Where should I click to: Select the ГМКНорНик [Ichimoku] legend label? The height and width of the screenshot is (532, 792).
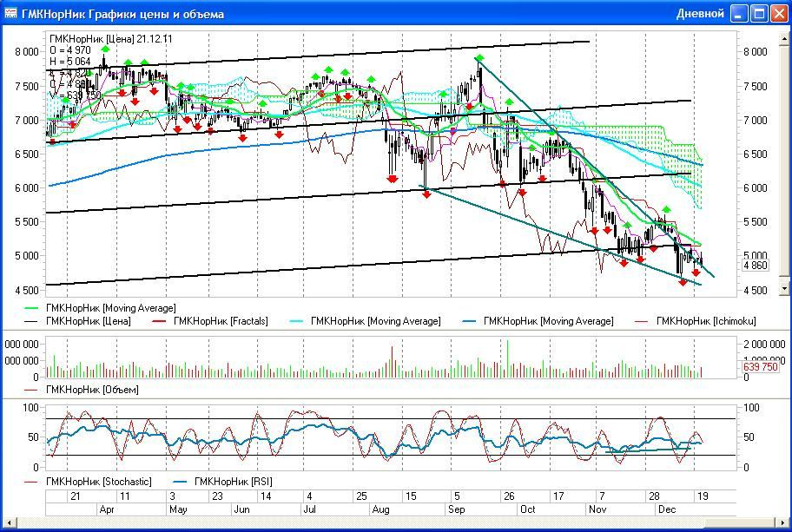[x=706, y=321]
